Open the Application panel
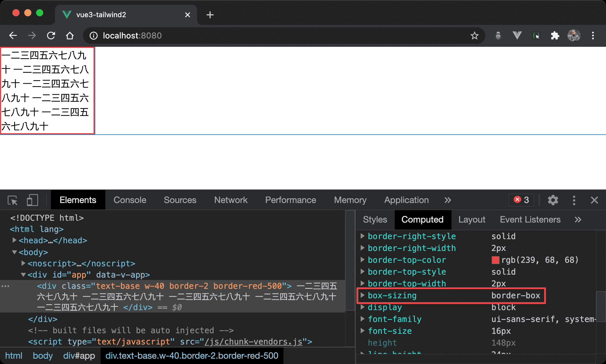The image size is (606, 364). click(x=406, y=200)
